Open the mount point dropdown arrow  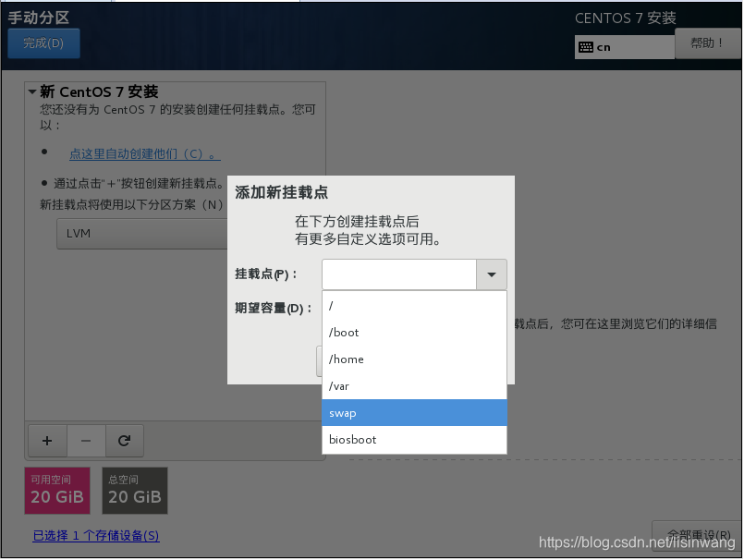tap(492, 274)
